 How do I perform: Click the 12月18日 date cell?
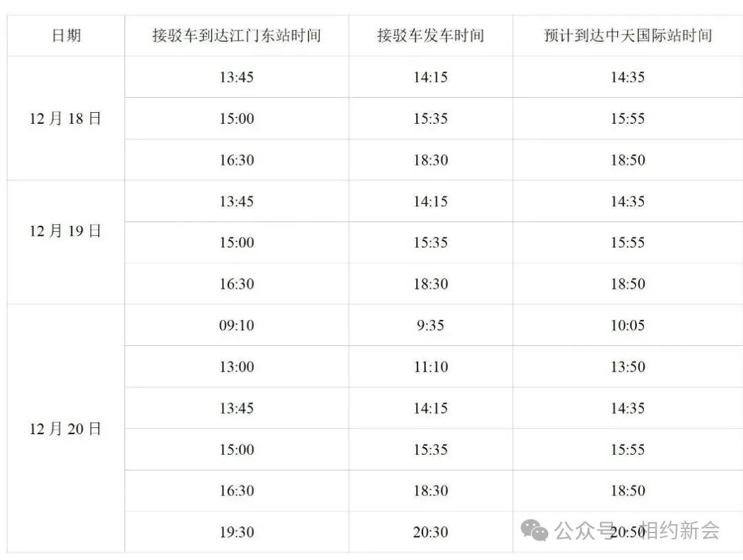66,118
